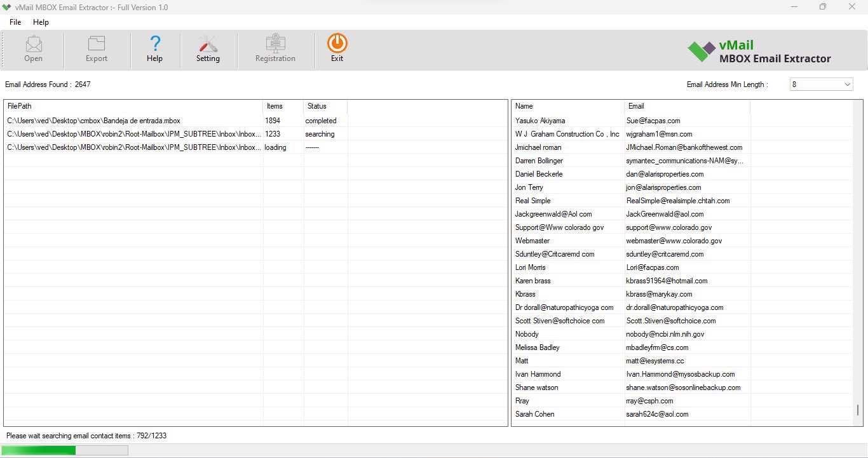
Task: Click the orange Exit power icon
Action: tap(337, 43)
